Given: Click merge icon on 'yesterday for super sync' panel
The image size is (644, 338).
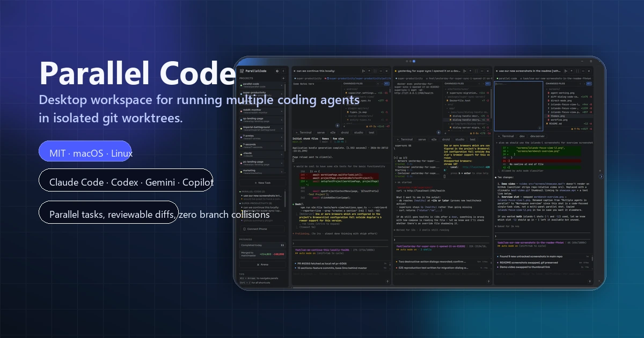Looking at the screenshot, I should tap(465, 71).
